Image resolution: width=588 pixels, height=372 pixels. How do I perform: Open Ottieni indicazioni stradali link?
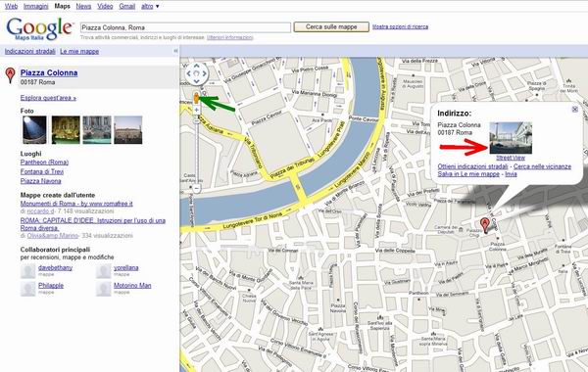click(x=473, y=166)
